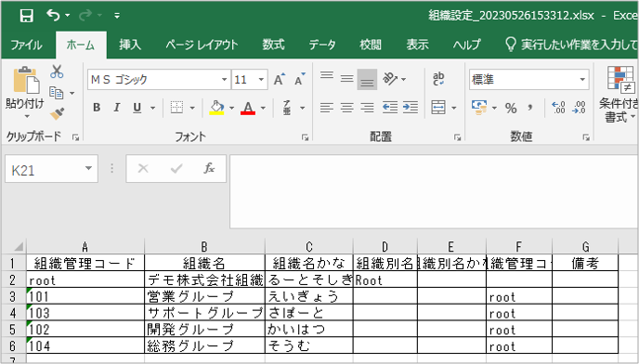Switch to the ホーム ribbon tab

tap(81, 45)
